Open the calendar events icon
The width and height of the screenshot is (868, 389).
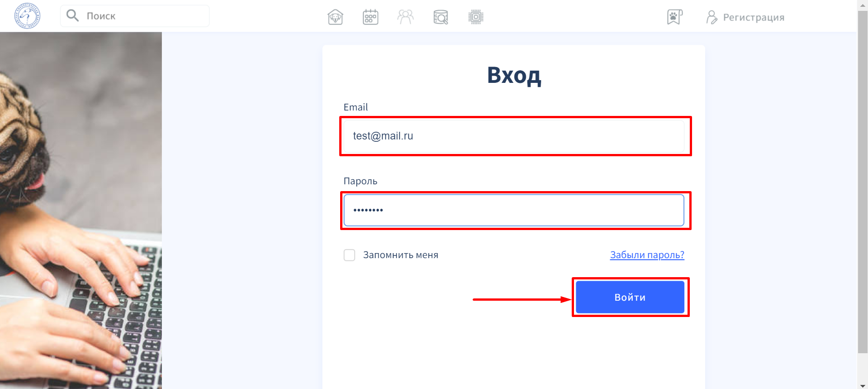pos(370,17)
